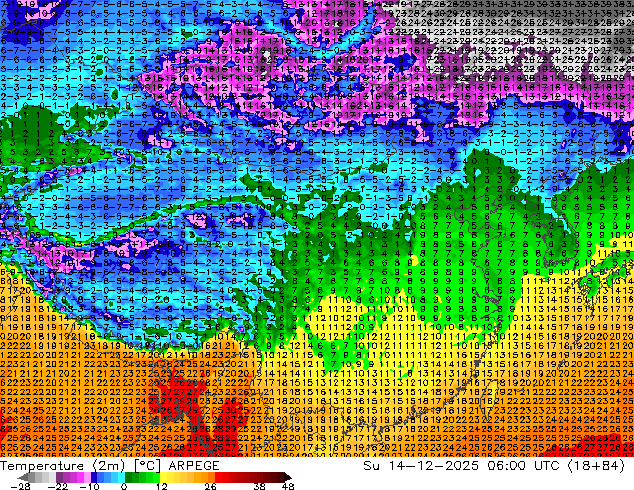The height and width of the screenshot is (490, 634).
Task: Click the "48" legend value
Action: (x=288, y=486)
